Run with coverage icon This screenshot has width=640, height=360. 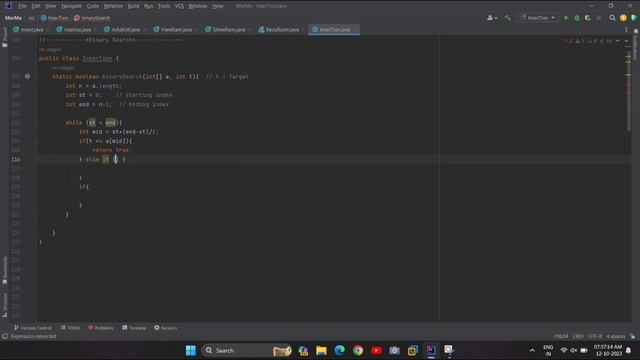[x=588, y=18]
